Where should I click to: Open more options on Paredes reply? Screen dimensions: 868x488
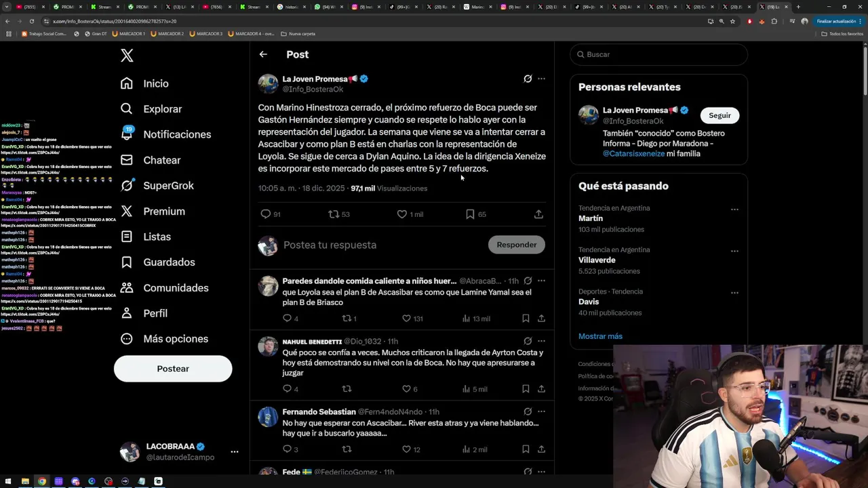[541, 281]
